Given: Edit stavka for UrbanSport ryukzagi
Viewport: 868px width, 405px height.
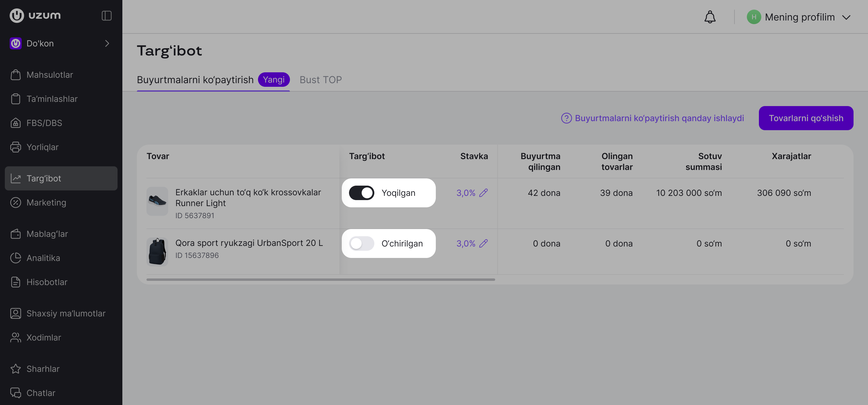Looking at the screenshot, I should (x=483, y=243).
